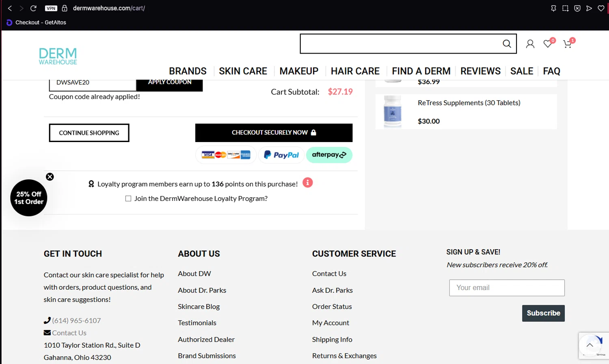This screenshot has height=364, width=609.
Task: Click the shield ad-blocker icon in browser toolbar
Action: tap(577, 8)
